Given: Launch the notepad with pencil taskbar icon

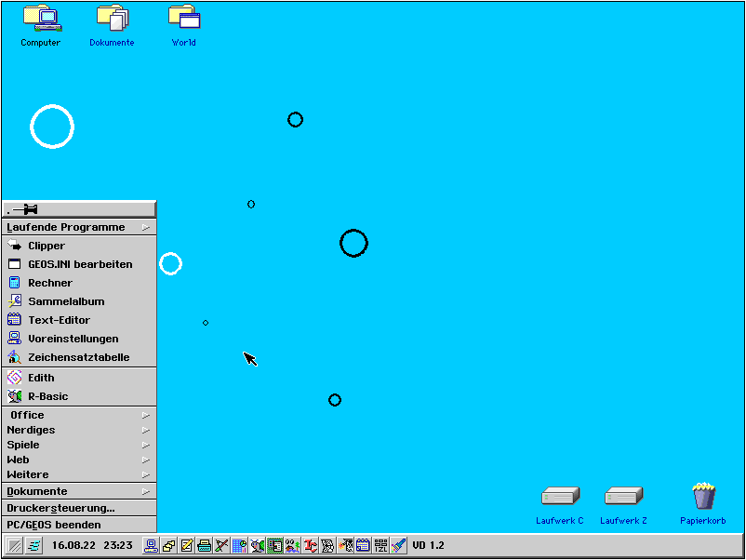Looking at the screenshot, I should point(186,545).
